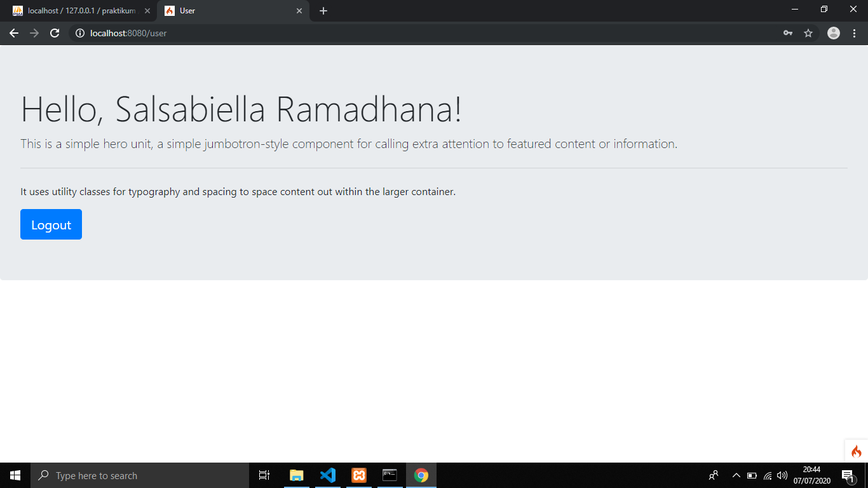
Task: Open the CodeIgniter debug toolbar flame icon
Action: tap(857, 451)
